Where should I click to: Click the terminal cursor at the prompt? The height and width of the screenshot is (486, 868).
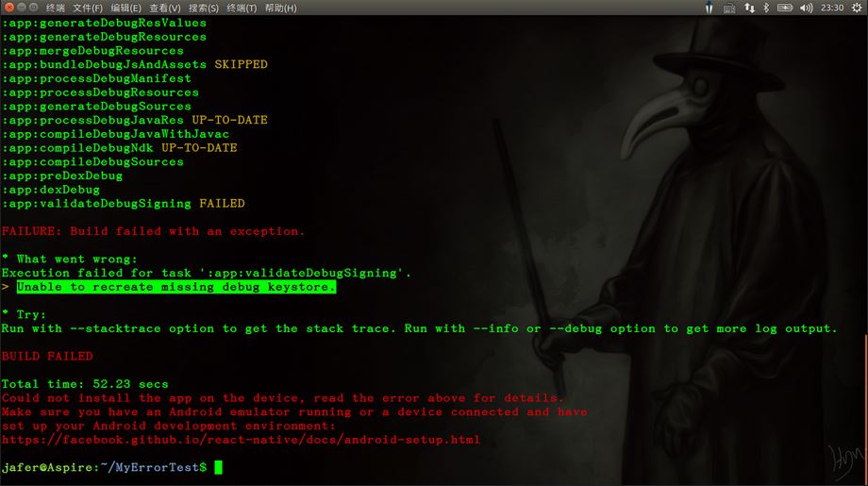(x=219, y=468)
